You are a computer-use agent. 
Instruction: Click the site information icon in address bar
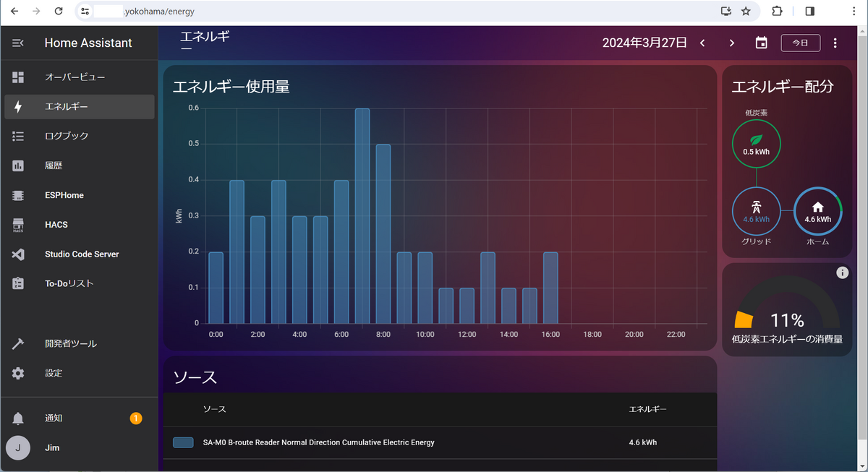pyautogui.click(x=85, y=12)
